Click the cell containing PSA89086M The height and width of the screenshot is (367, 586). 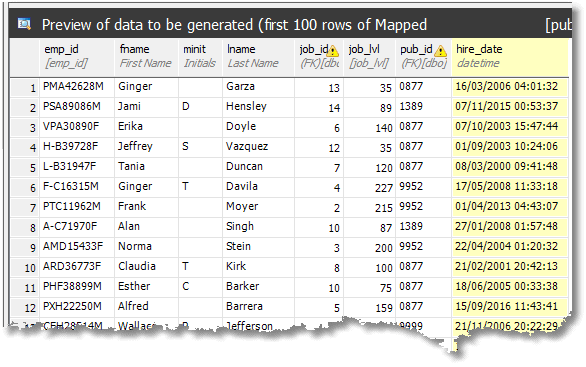77,108
